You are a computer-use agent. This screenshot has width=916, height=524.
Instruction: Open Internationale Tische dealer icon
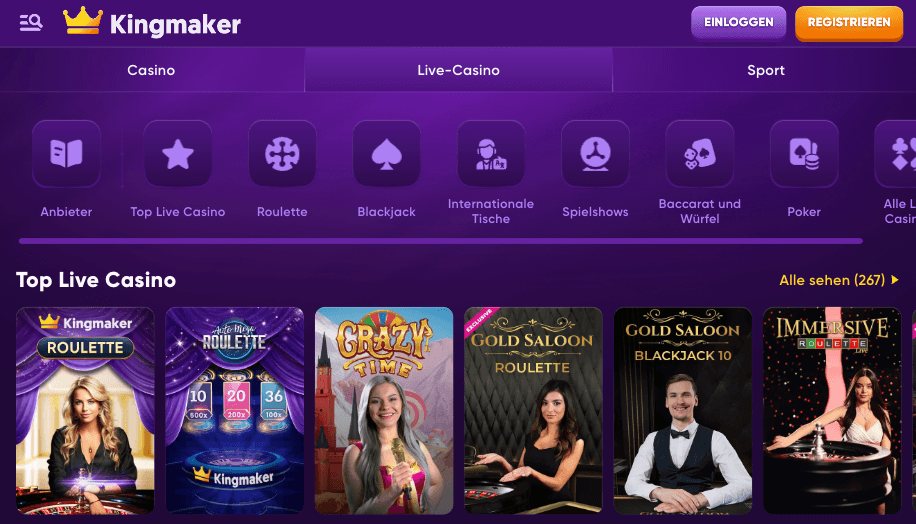pos(491,154)
